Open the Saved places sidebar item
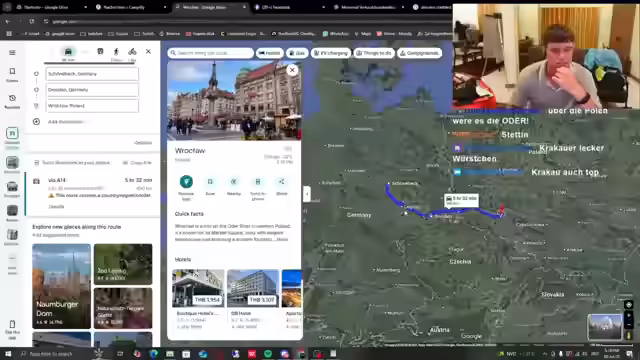The image size is (640, 360). (12, 74)
